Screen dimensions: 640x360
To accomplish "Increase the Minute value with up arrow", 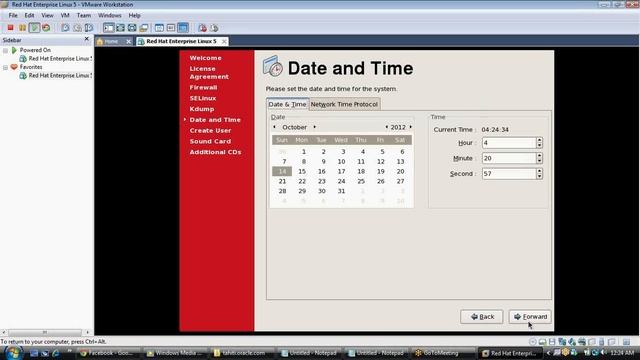I will (x=539, y=156).
